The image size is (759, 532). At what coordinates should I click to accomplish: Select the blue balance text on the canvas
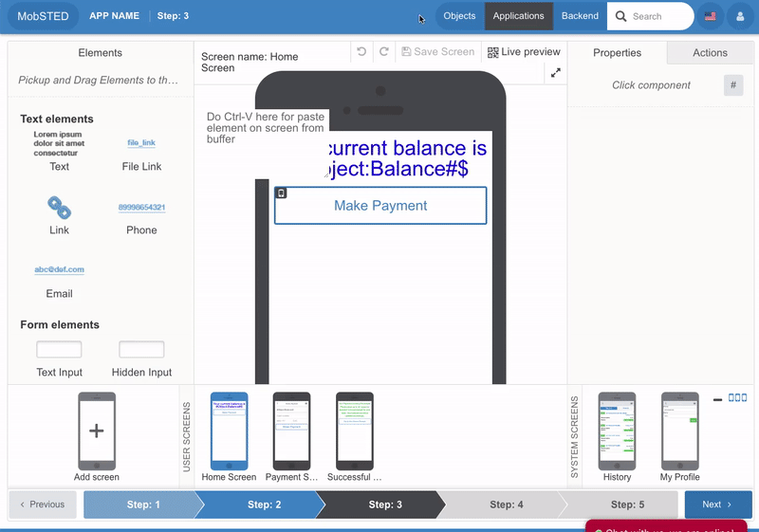coord(408,158)
